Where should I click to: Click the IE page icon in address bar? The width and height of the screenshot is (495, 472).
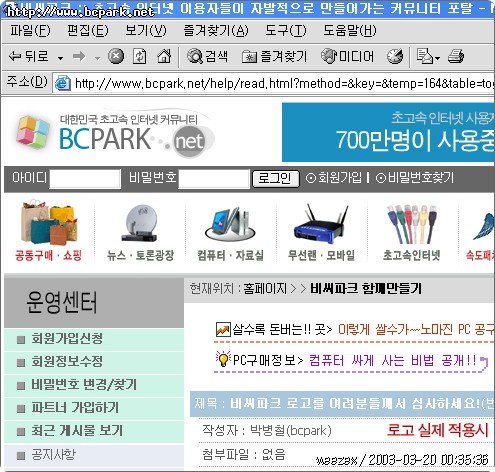pyautogui.click(x=63, y=83)
